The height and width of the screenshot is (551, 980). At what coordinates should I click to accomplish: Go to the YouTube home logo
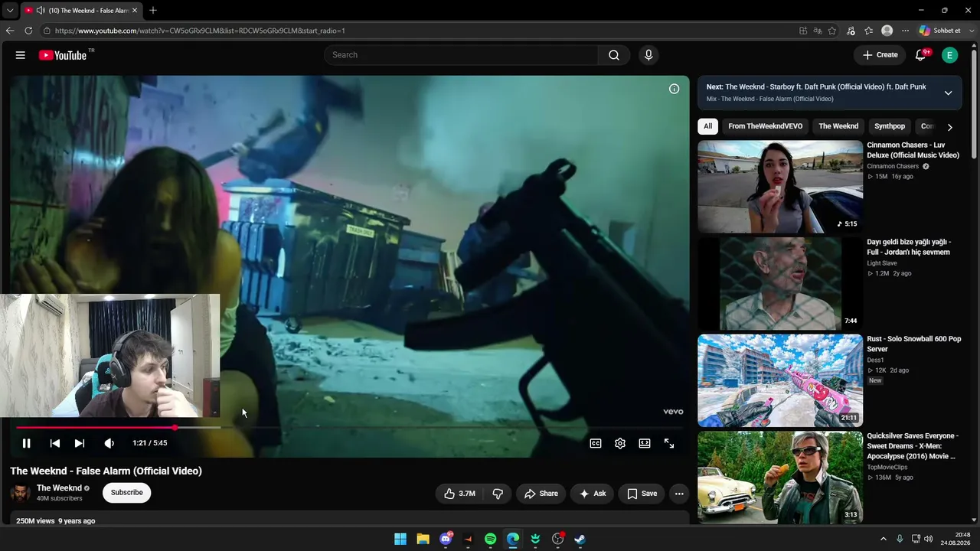tap(62, 55)
